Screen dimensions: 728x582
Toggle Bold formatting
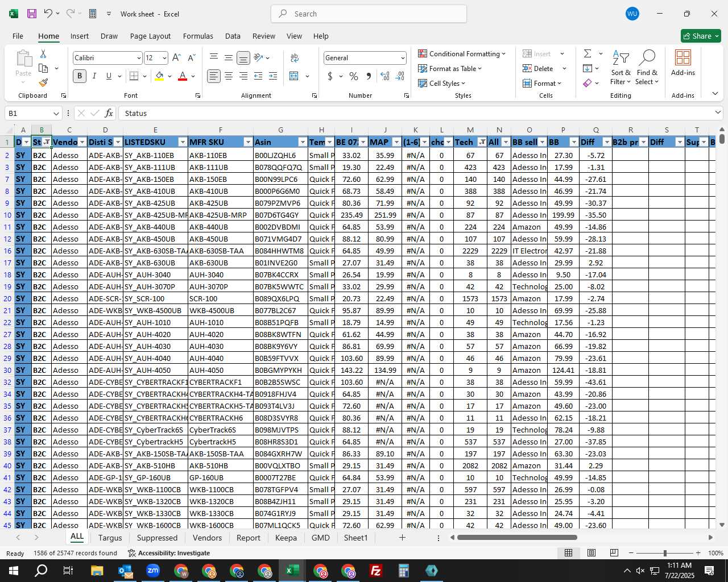[80, 76]
